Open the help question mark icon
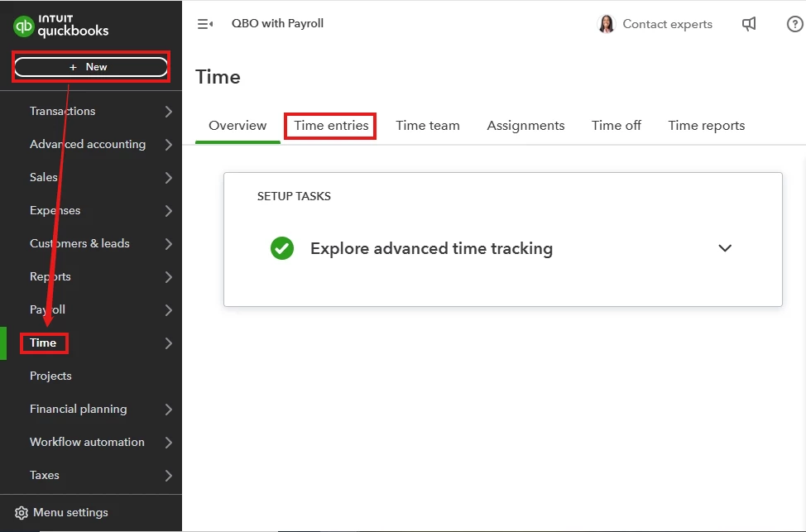This screenshot has width=806, height=532. click(794, 24)
